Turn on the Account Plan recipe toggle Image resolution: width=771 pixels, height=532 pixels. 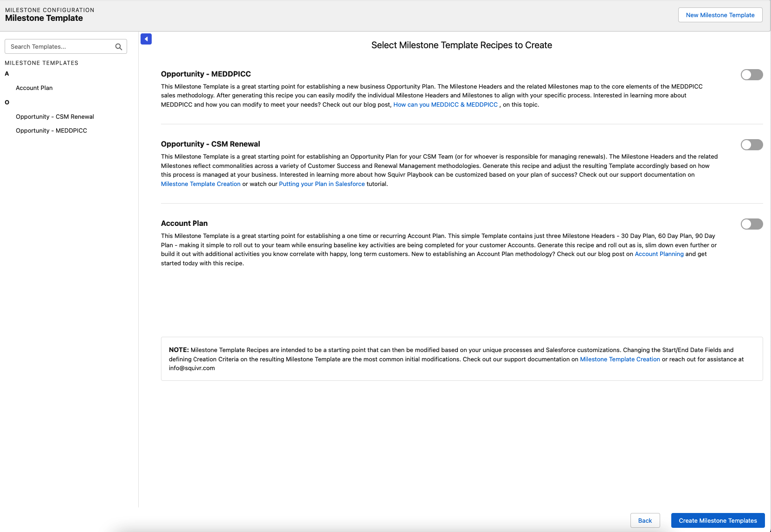pos(752,224)
